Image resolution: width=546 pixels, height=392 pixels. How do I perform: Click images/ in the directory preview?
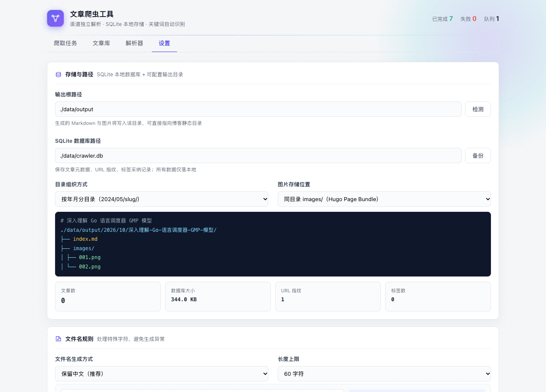click(84, 248)
